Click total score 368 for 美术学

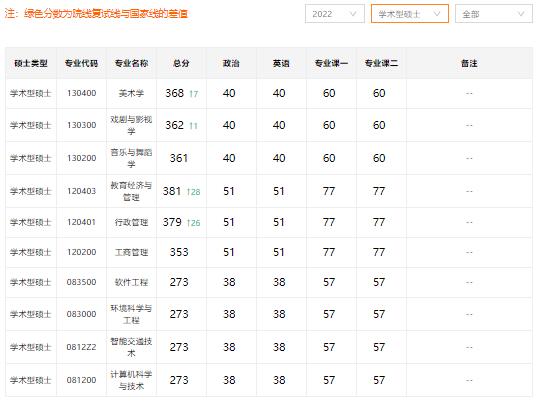[175, 93]
